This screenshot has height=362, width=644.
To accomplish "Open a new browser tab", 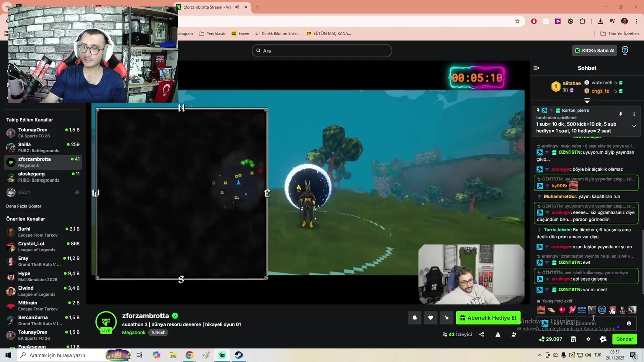I will (x=257, y=7).
